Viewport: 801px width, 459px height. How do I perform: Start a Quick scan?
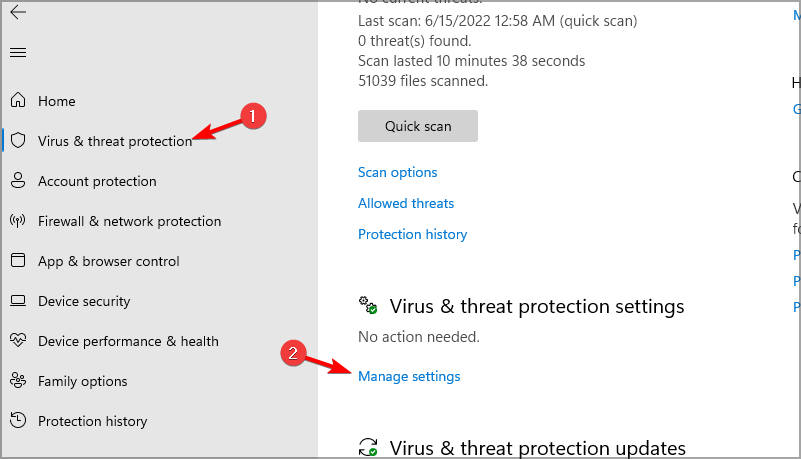click(418, 126)
